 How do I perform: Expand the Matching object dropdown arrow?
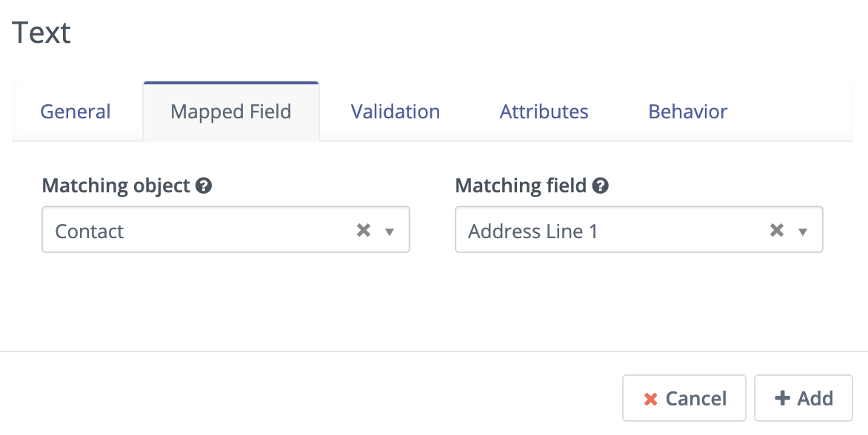(389, 232)
